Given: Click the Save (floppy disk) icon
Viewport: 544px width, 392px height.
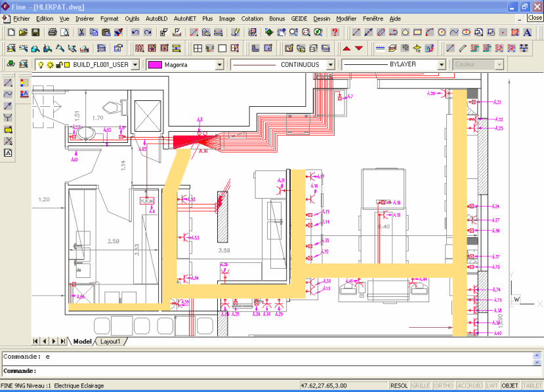Looking at the screenshot, I should click(x=35, y=32).
